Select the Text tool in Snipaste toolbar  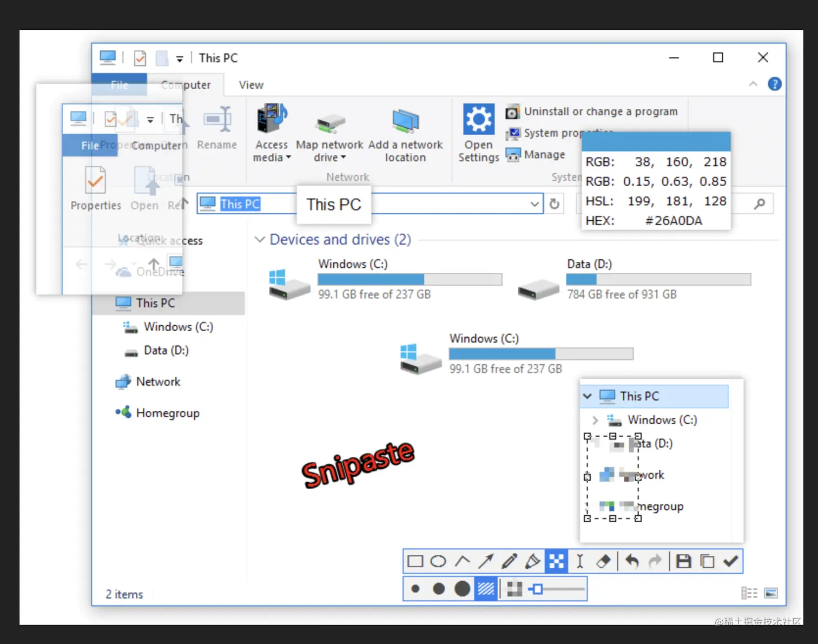point(579,561)
